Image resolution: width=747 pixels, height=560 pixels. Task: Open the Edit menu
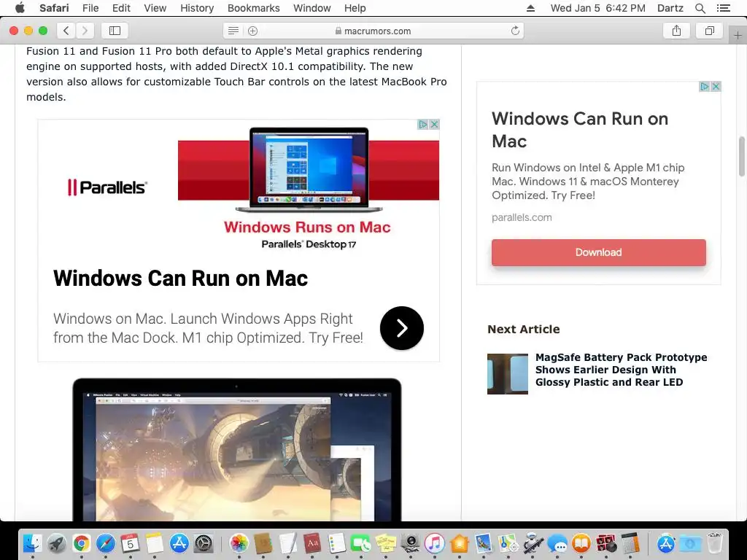point(121,8)
